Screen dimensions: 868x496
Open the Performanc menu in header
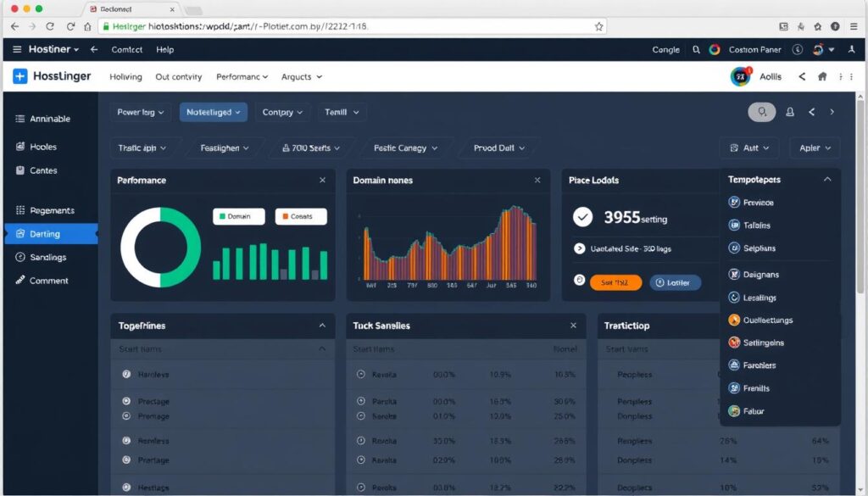(x=242, y=76)
